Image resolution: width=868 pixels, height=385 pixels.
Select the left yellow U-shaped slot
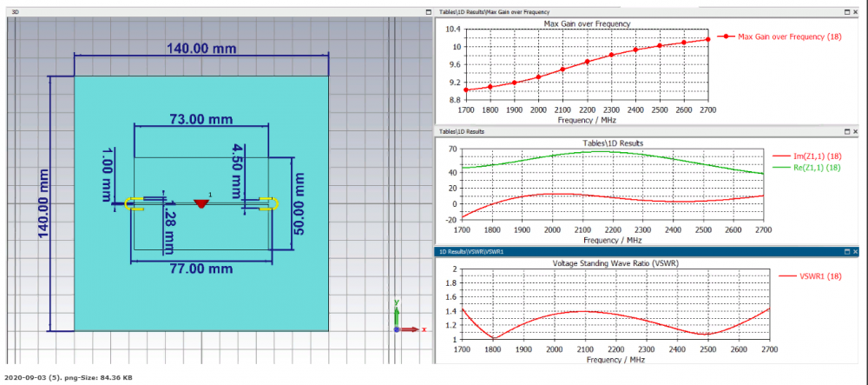tap(134, 204)
